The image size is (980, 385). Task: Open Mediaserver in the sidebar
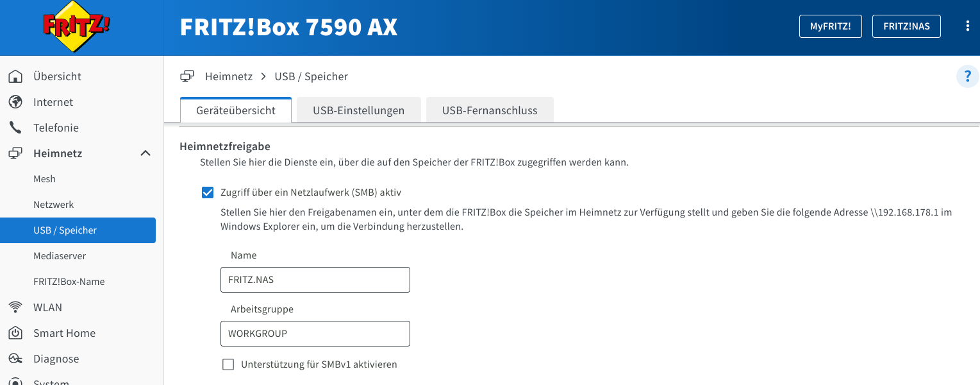pyautogui.click(x=60, y=256)
